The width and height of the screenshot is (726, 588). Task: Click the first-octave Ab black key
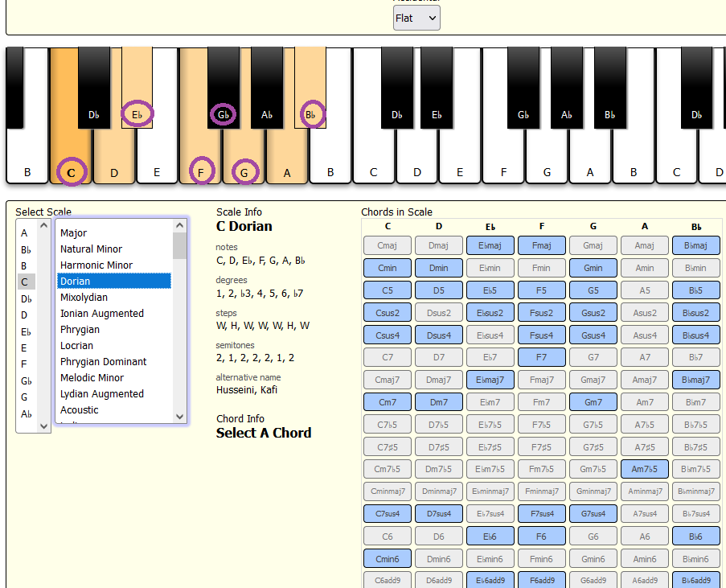(x=267, y=87)
